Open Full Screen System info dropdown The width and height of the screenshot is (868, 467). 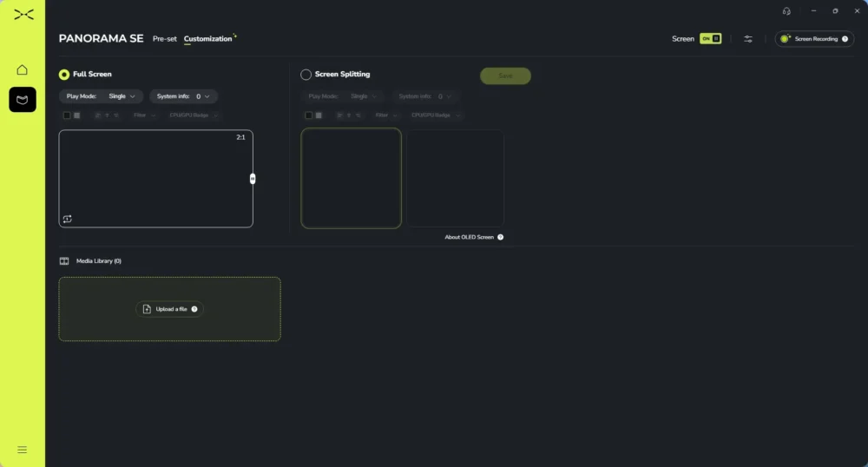click(x=183, y=96)
